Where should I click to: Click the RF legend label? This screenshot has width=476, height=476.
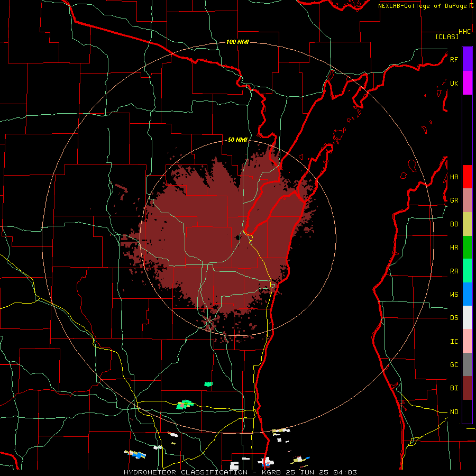(454, 59)
